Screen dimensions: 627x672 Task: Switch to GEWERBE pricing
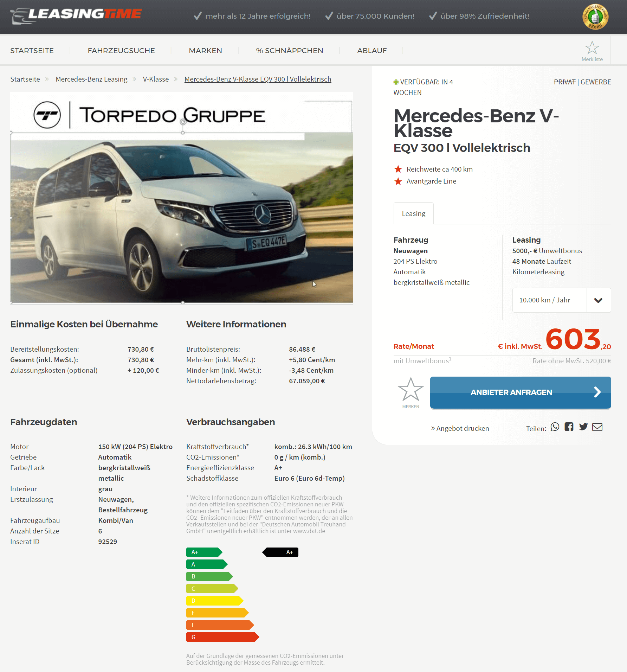pos(595,82)
